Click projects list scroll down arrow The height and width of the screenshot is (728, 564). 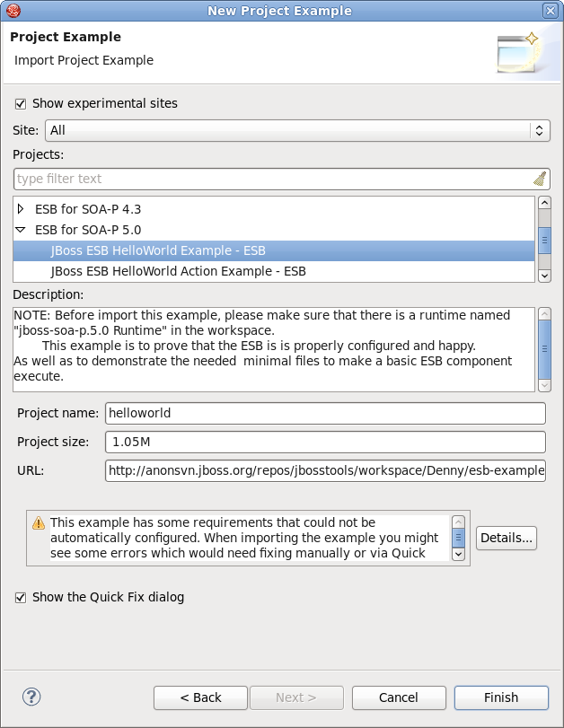pos(544,276)
